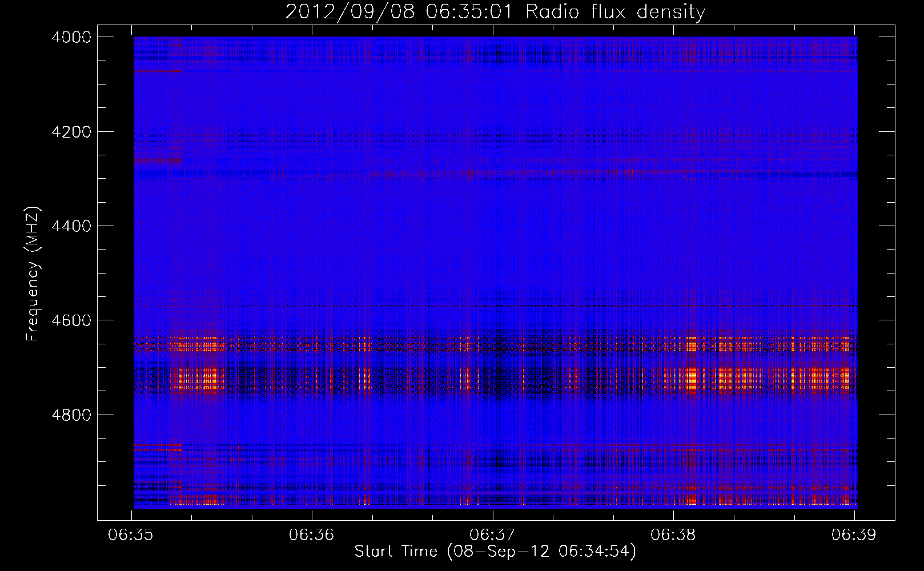The image size is (924, 571).
Task: Click the 4800 frequency tick label
Action: 71,415
